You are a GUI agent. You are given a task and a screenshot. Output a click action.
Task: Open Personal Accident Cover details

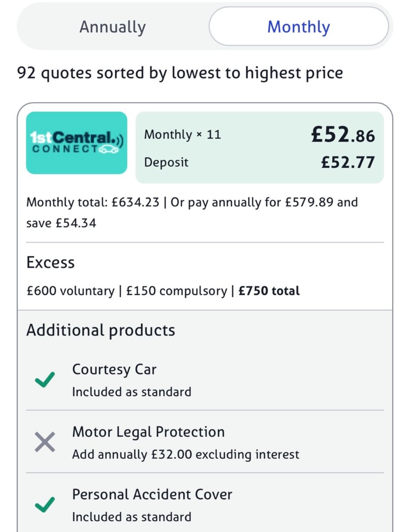(x=205, y=505)
